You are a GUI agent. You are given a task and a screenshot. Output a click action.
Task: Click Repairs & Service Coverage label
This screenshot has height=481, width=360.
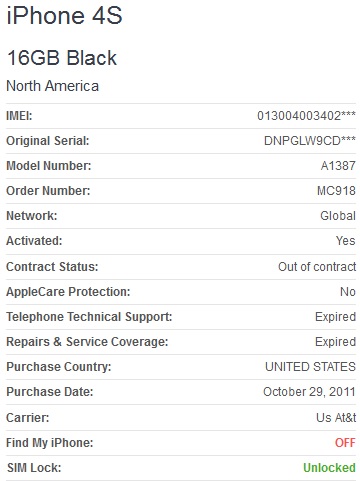87,342
